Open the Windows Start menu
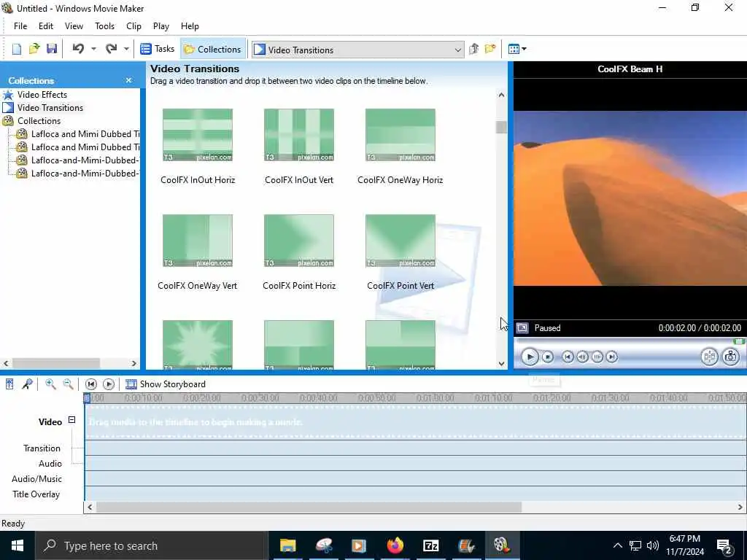747x560 pixels. pyautogui.click(x=18, y=545)
